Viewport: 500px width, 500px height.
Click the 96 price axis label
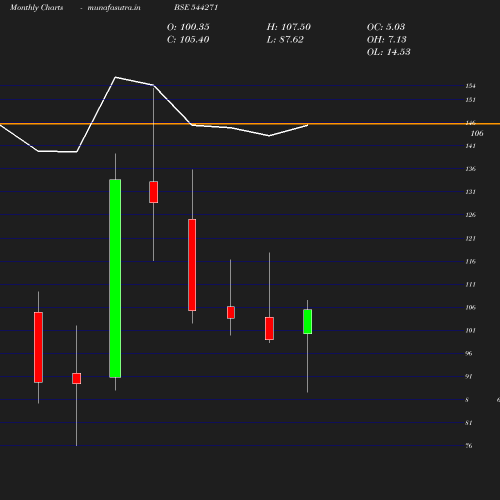[469, 353]
